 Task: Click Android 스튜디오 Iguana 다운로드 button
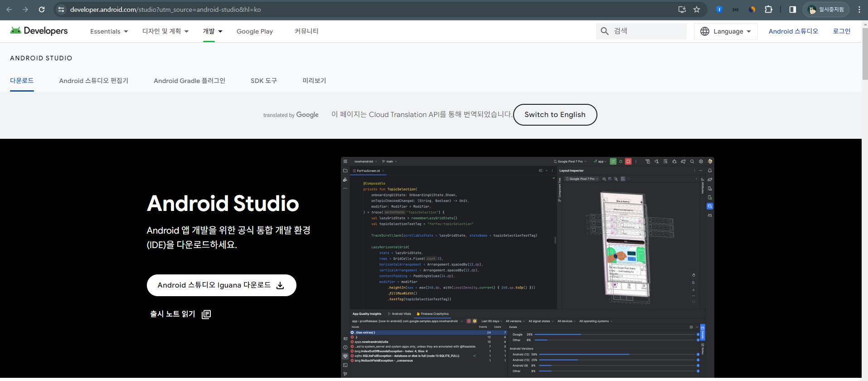click(x=222, y=285)
